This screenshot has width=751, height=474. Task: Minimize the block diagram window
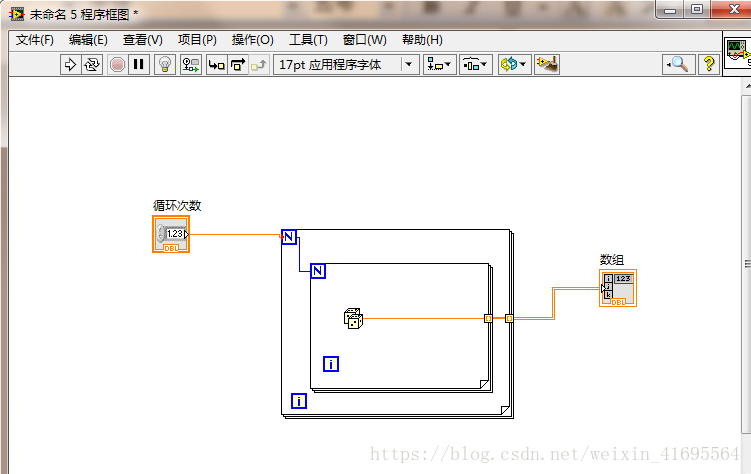670,10
